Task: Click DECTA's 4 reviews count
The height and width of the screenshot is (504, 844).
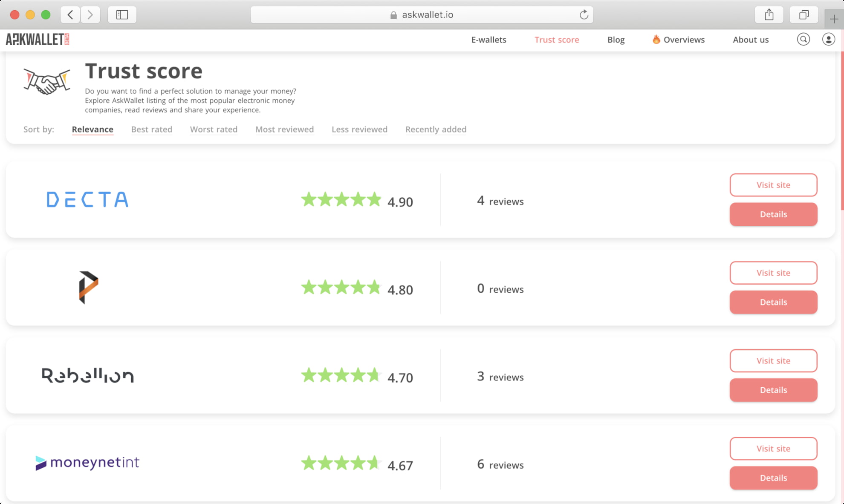Action: [x=500, y=201]
